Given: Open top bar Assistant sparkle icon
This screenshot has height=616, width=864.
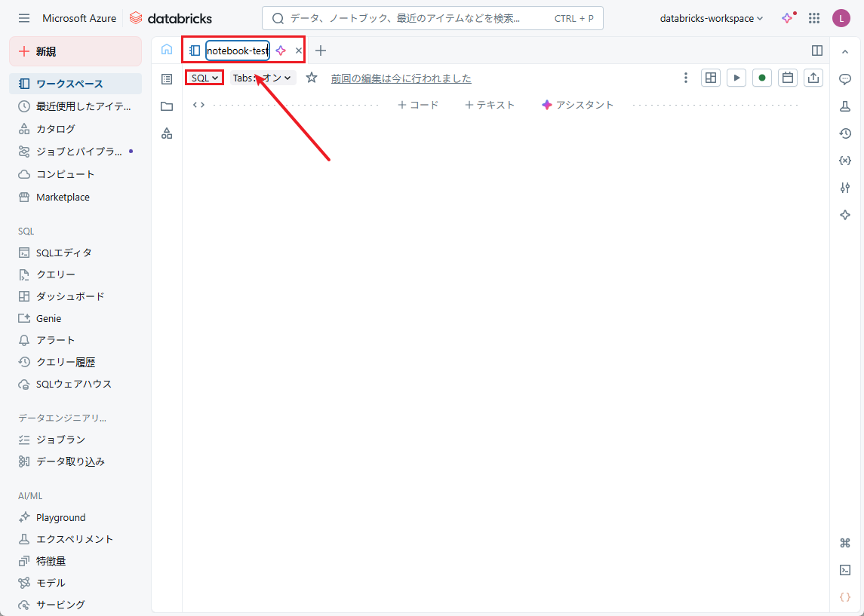Looking at the screenshot, I should [x=788, y=18].
